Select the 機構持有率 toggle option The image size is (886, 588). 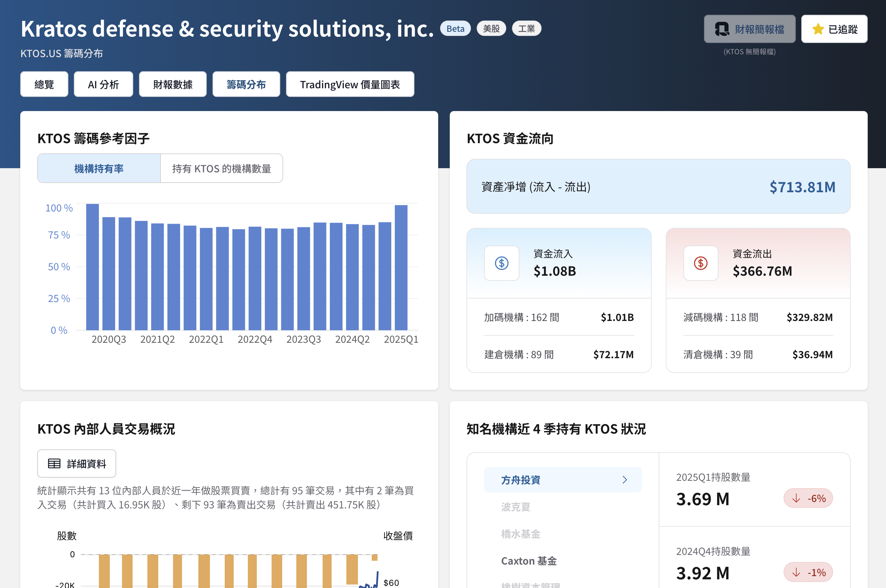tap(99, 169)
